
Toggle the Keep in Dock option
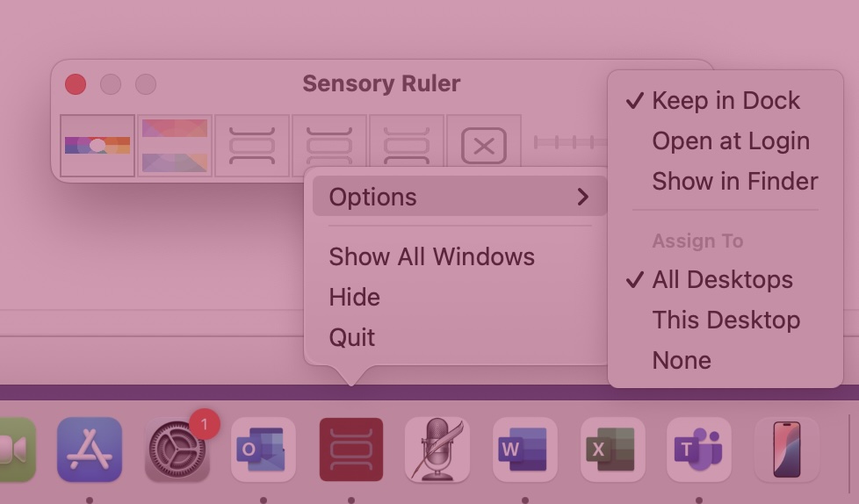click(725, 101)
